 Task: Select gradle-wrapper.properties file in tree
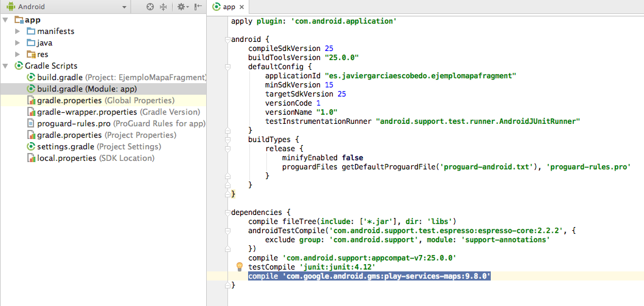[87, 112]
